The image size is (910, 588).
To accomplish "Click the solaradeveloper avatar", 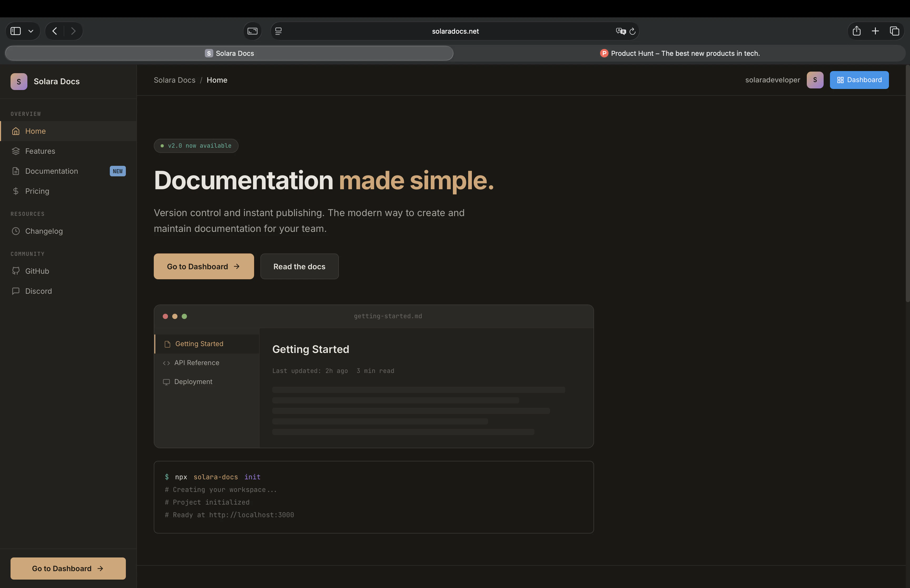I will 815,80.
